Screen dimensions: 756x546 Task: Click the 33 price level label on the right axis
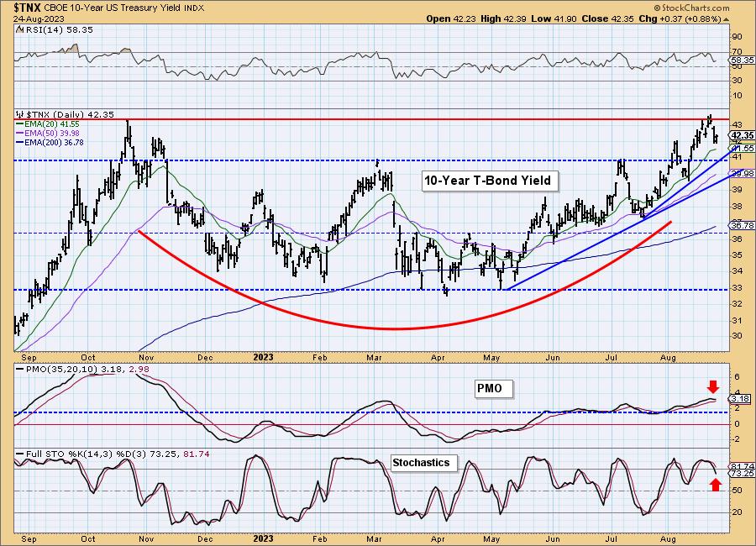[x=737, y=288]
